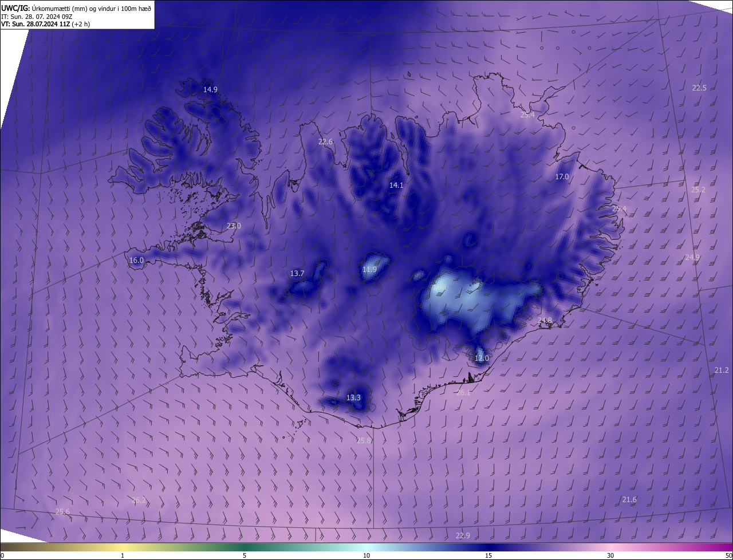Viewport: 733px width, 560px height.
Task: Click the 24.8 value label on the map
Action: [545, 320]
